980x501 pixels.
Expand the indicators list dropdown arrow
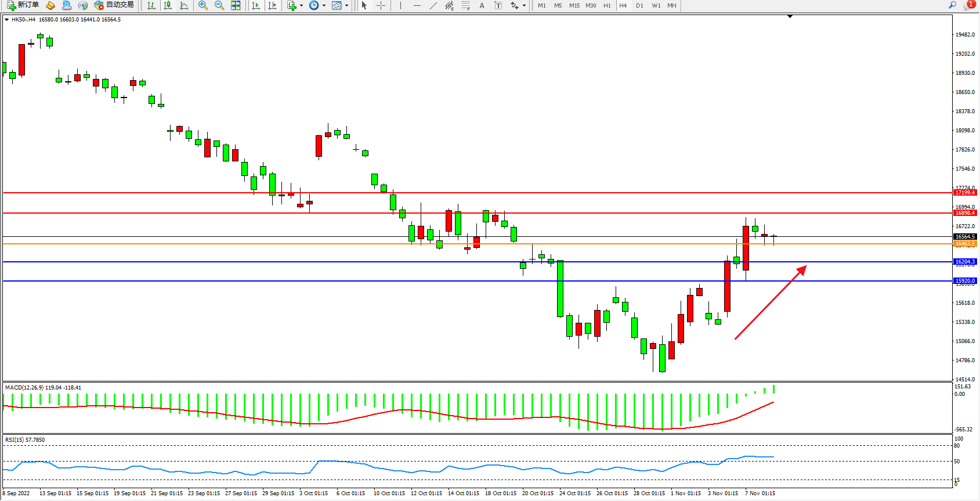click(x=301, y=6)
